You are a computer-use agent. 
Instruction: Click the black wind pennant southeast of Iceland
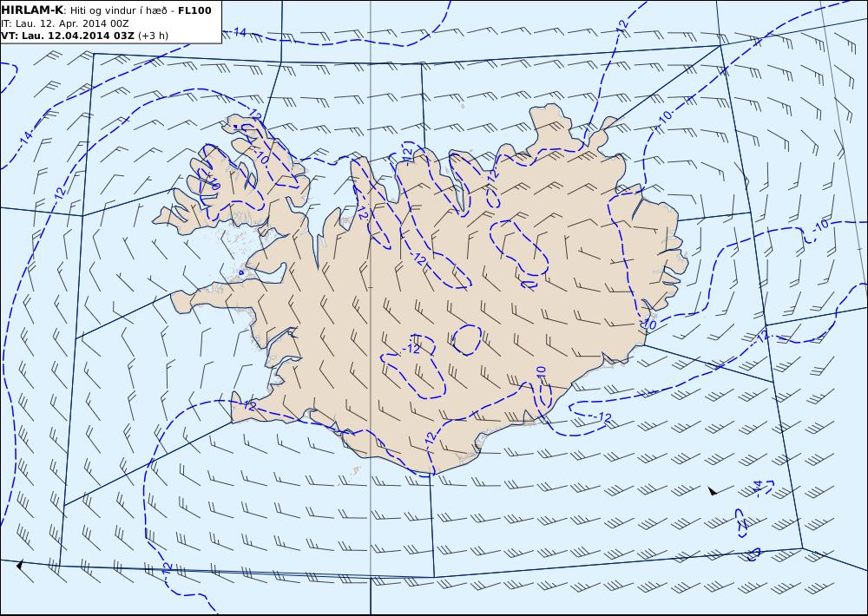click(713, 490)
